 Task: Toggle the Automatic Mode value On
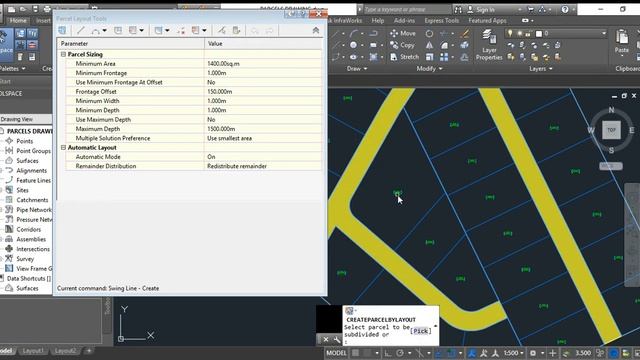[263, 157]
